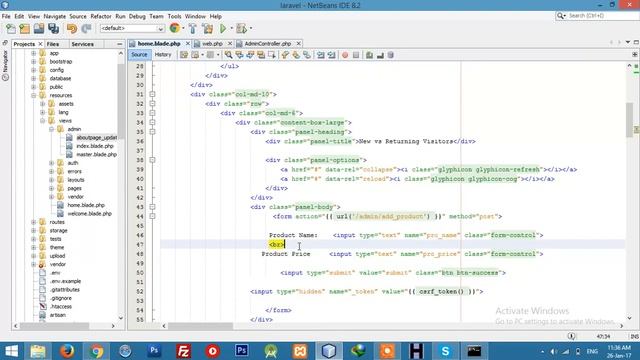640x360 pixels.
Task: Click the Redo toolbar icon
Action: click(86, 29)
